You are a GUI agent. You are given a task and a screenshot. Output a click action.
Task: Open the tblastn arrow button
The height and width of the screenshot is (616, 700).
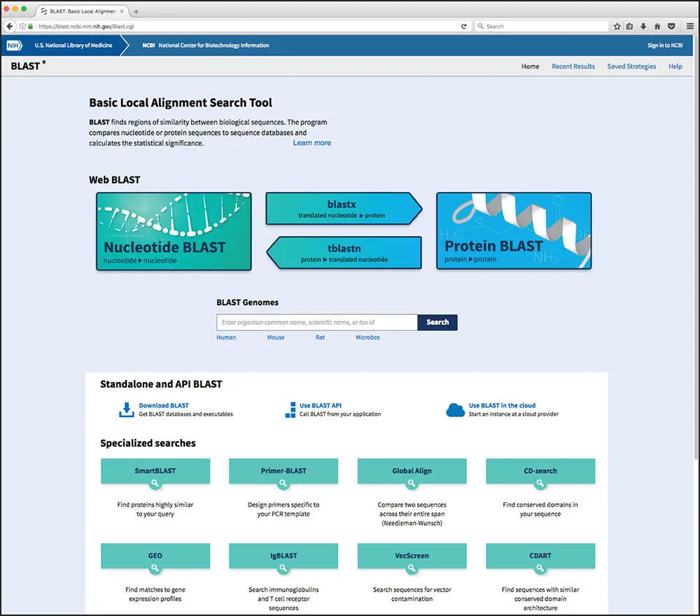tap(344, 253)
